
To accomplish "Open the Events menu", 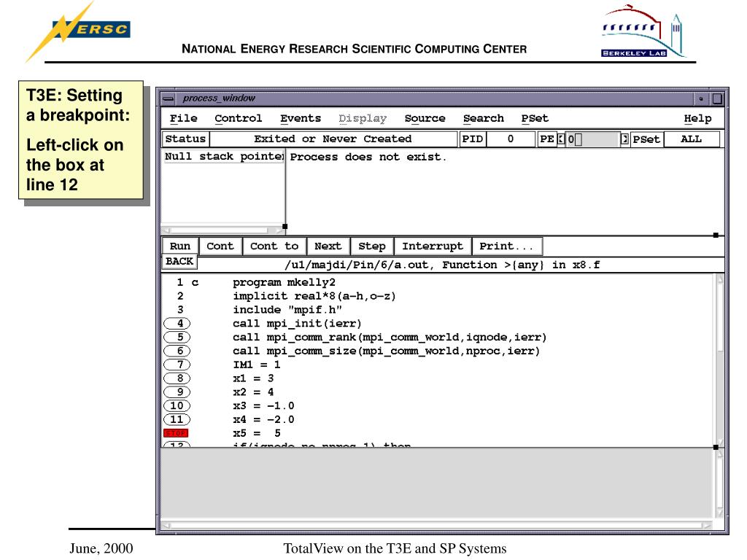I will 300,118.
